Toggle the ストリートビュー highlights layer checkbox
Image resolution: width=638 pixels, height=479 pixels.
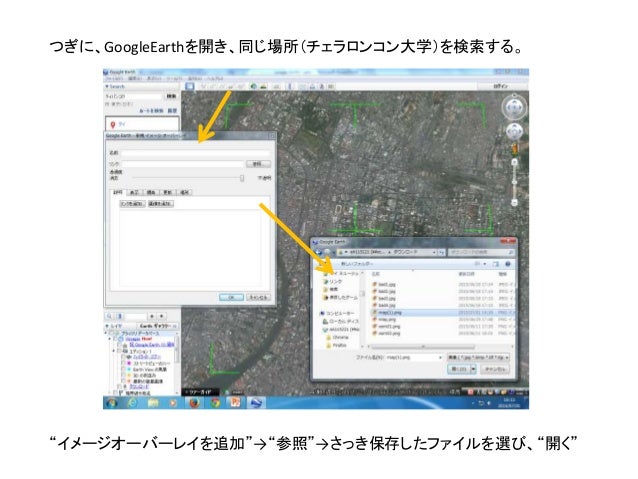pos(124,363)
